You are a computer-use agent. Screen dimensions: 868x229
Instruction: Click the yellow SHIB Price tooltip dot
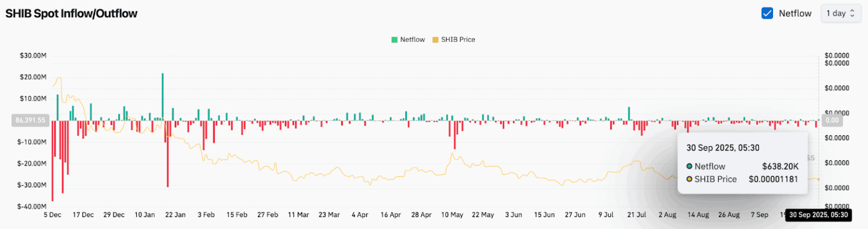click(689, 179)
